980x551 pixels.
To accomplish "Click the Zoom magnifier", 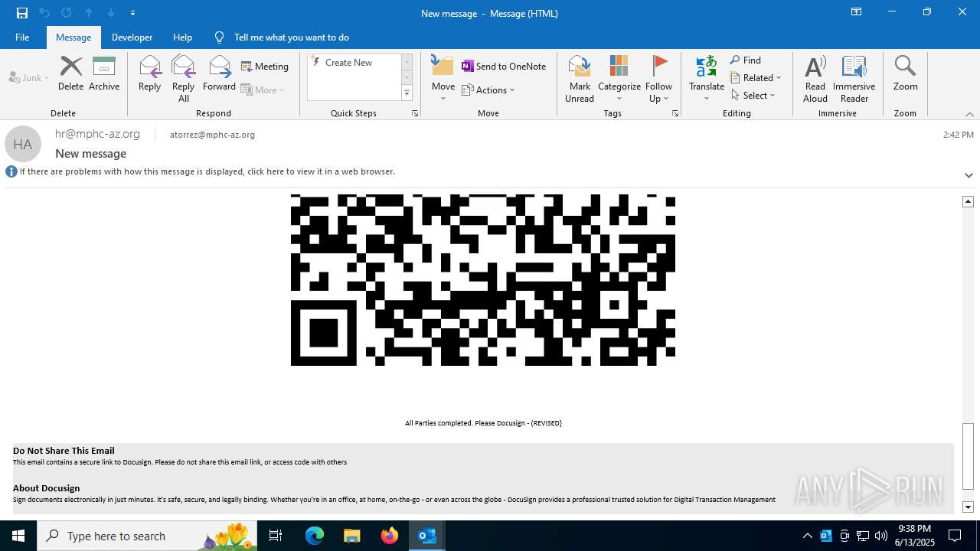I will click(x=905, y=73).
